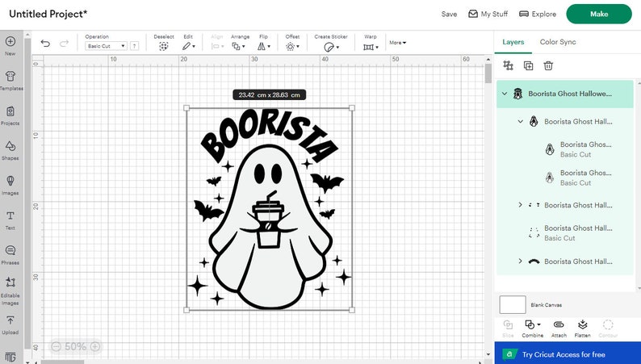Open the Images library

10,185
